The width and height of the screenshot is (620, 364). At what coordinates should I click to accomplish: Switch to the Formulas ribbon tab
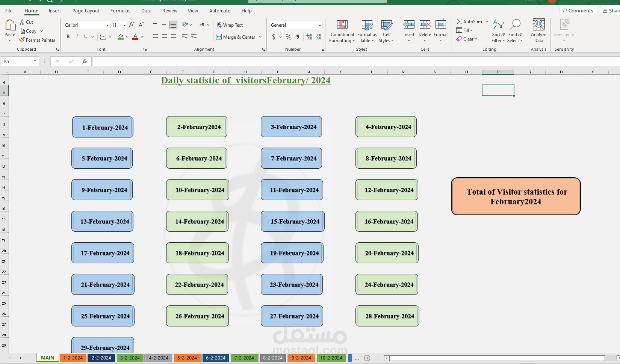click(x=120, y=11)
